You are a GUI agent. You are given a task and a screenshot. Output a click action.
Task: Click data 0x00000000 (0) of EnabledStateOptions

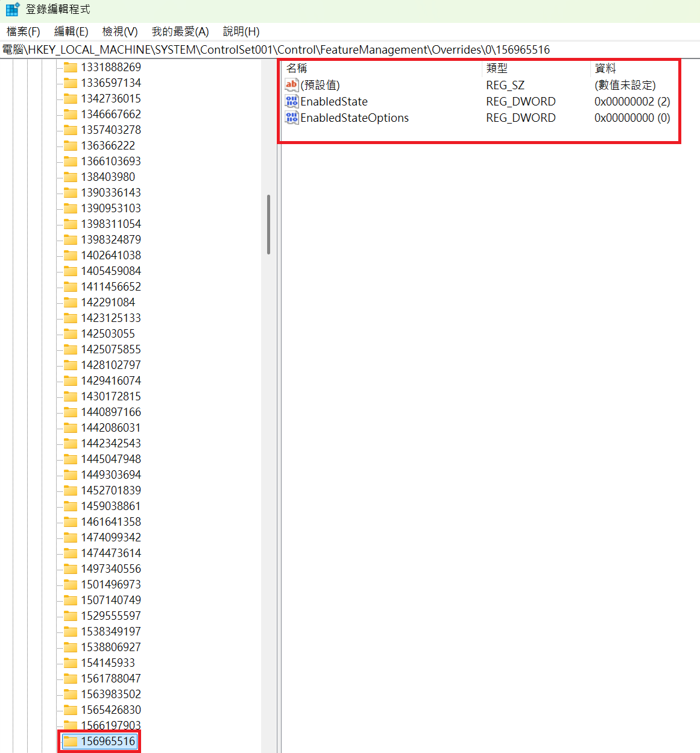point(632,118)
